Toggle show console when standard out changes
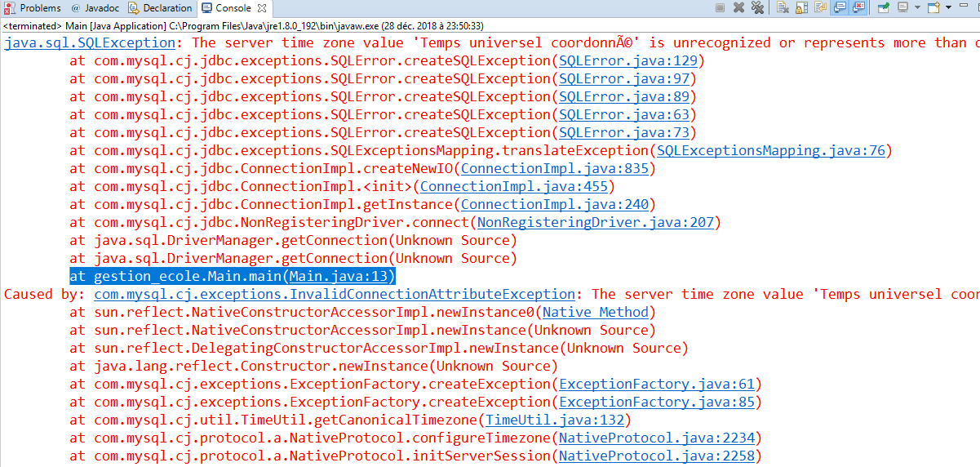Viewport: 980px width, 467px height. 839,7
